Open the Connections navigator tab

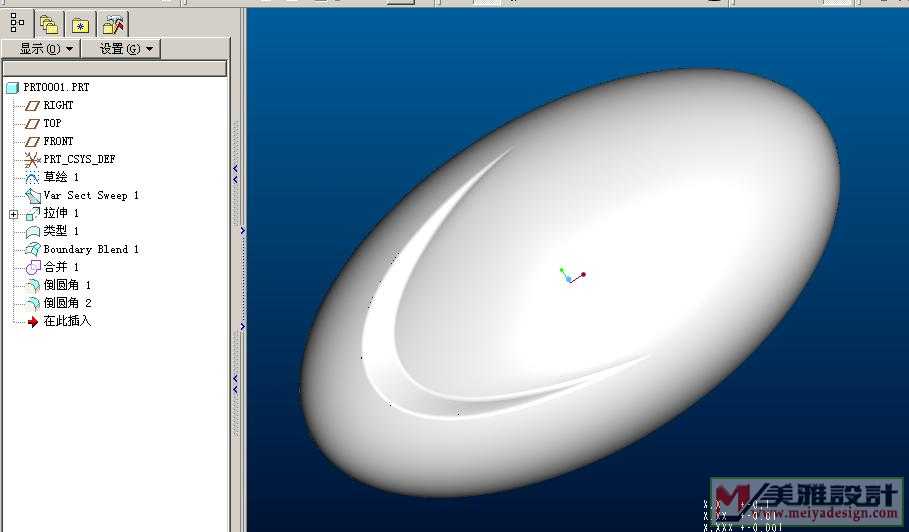(112, 25)
